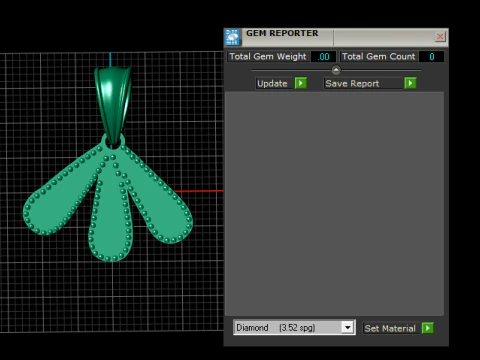Click the Set Material button label
Screen dimensions: 480x360
point(391,328)
